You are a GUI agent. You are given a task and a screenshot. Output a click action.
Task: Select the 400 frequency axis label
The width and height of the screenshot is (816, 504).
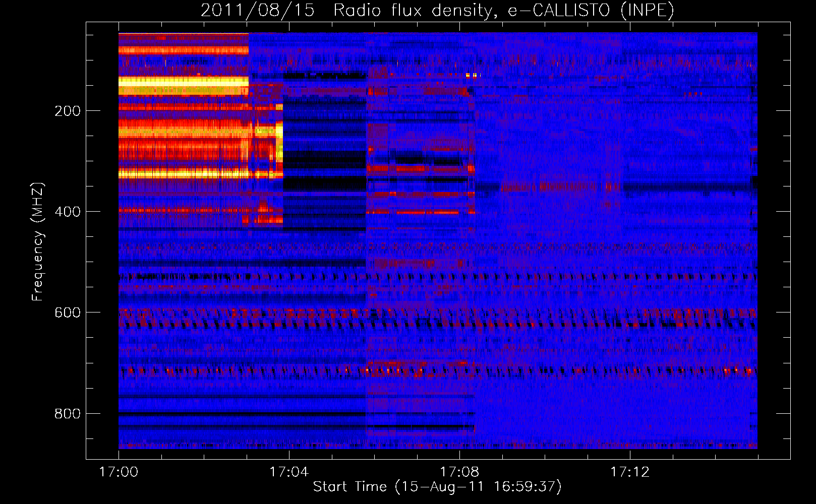(x=68, y=212)
